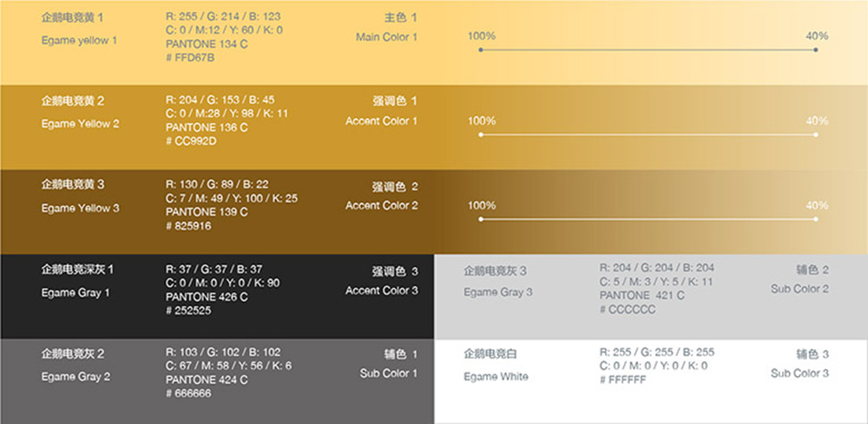Image resolution: width=868 pixels, height=424 pixels.
Task: Select the Egame Gray 1 swatch label
Action: pos(76,293)
